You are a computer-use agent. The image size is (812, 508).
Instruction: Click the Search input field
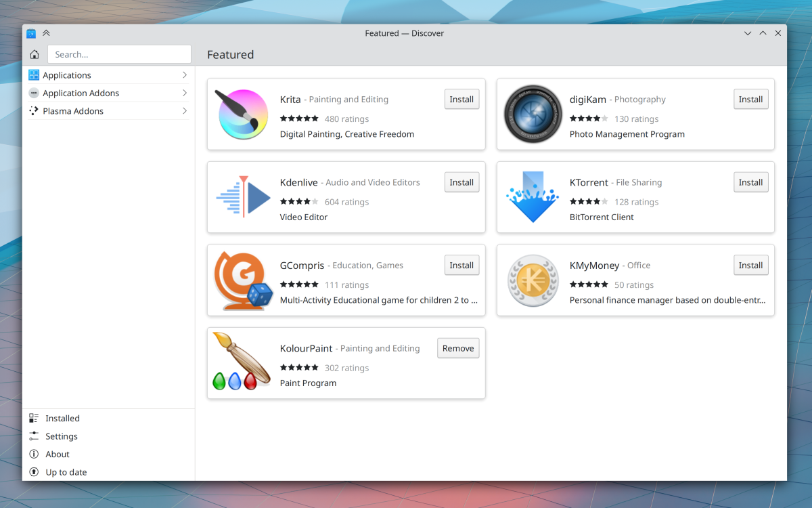pos(119,54)
